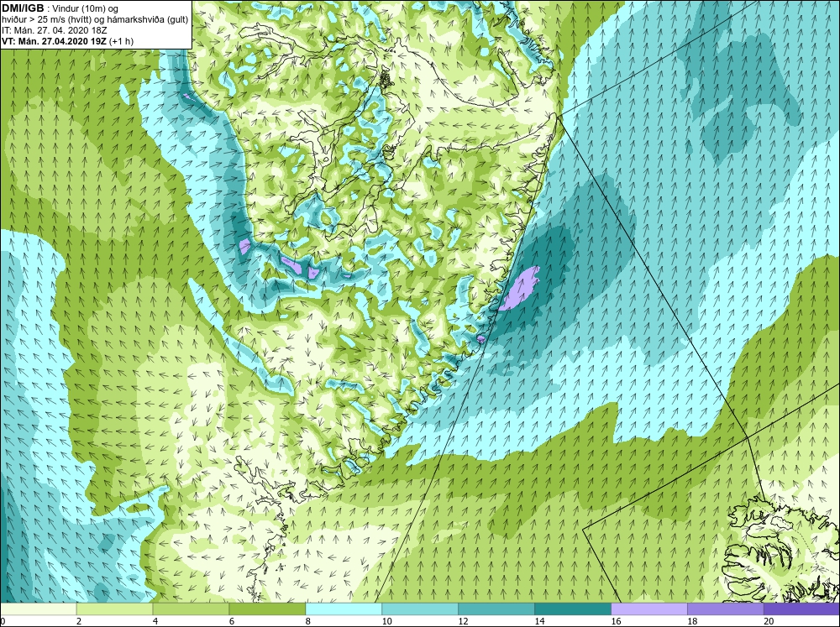
Task: Click the 'Vindur (10m) og' text
Action: coord(86,8)
